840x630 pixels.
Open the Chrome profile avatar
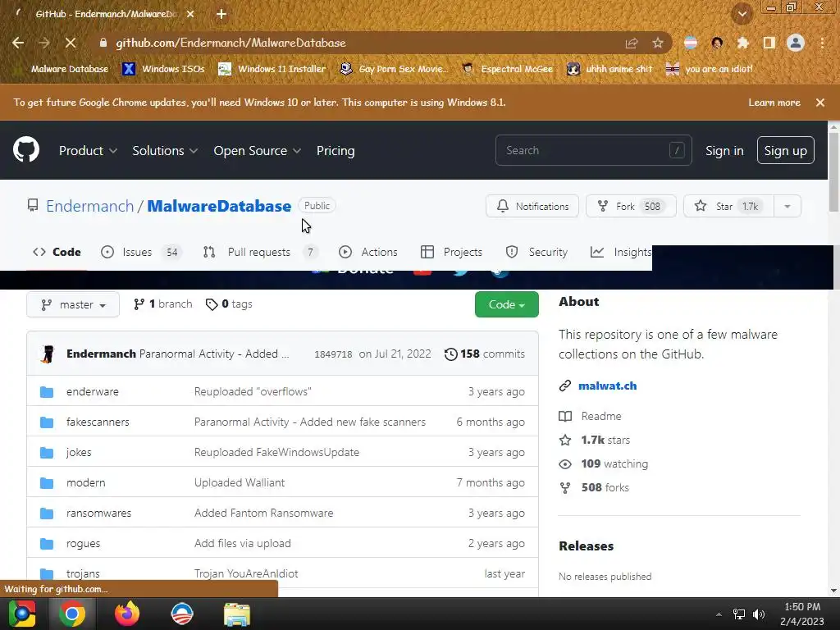tap(796, 43)
